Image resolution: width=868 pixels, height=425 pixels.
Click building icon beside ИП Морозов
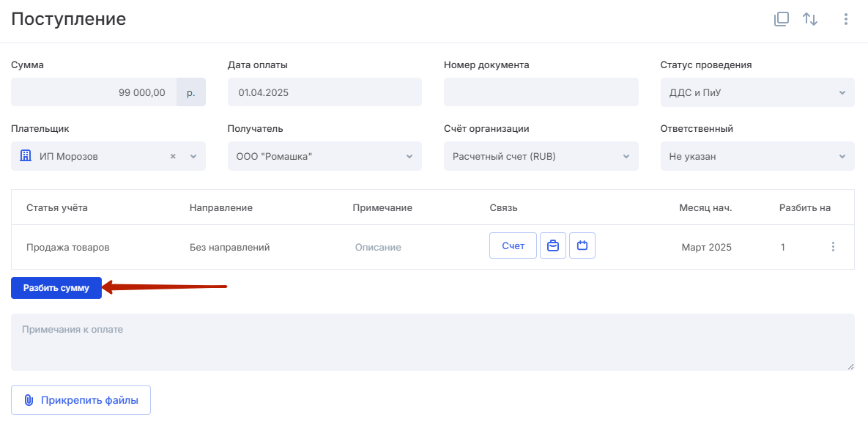(x=26, y=156)
